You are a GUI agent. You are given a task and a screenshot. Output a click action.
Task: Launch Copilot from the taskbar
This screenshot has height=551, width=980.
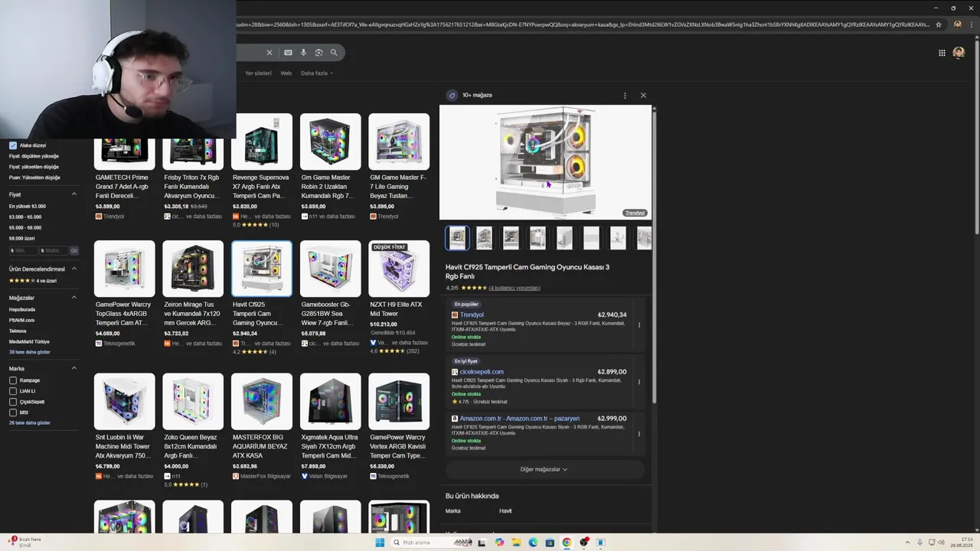click(499, 543)
